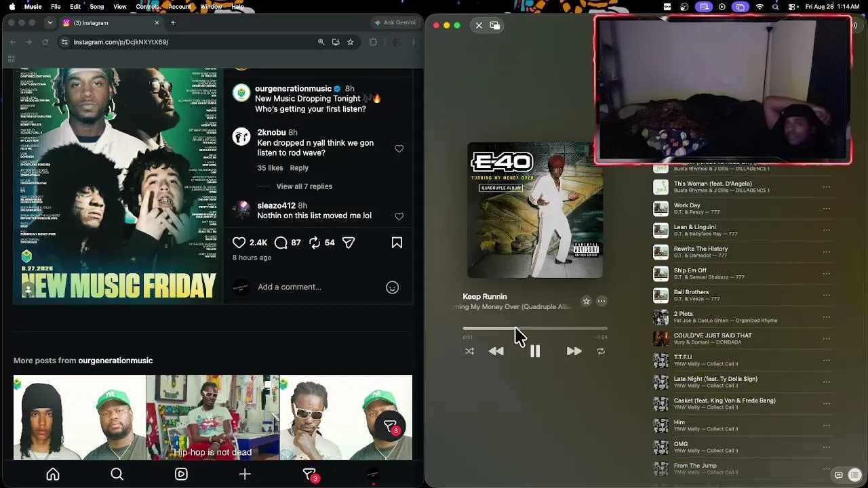This screenshot has width=868, height=488.
Task: Open the Account menu
Action: (180, 7)
